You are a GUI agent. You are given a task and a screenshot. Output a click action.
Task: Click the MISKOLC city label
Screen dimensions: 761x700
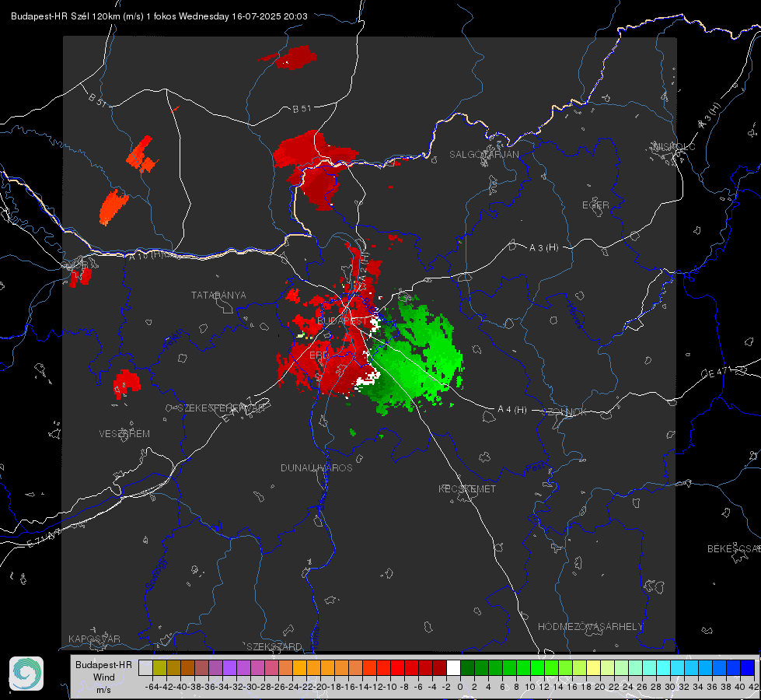click(x=674, y=147)
